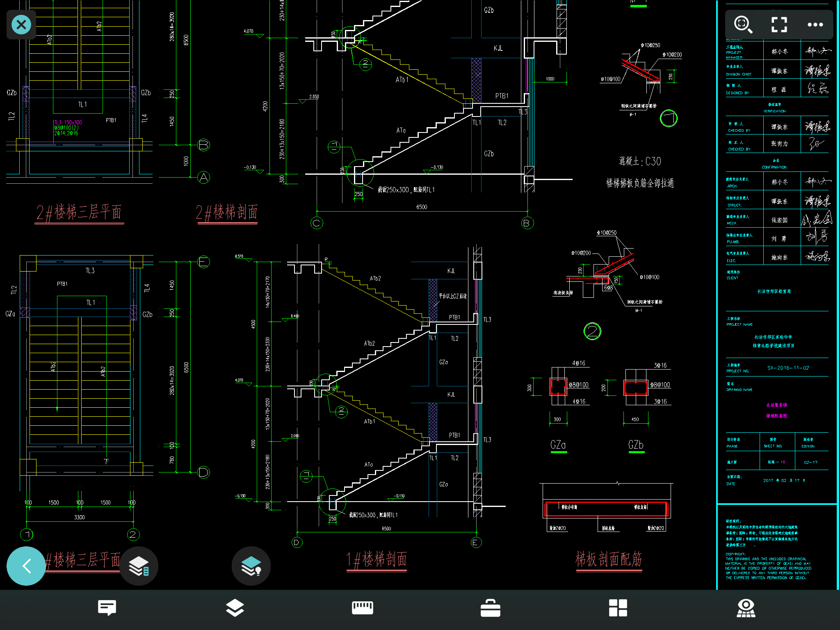Tap the red slab reinforcement rectangle
The height and width of the screenshot is (630, 840).
tap(606, 509)
